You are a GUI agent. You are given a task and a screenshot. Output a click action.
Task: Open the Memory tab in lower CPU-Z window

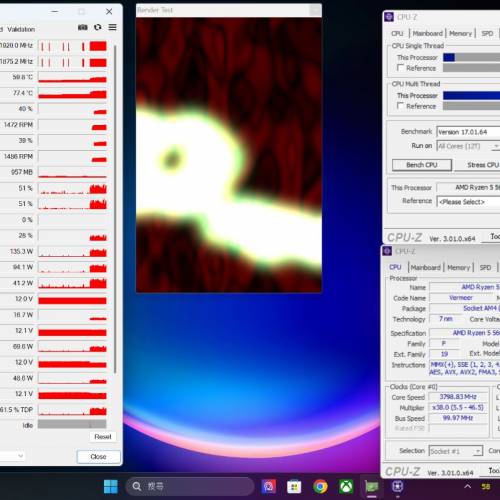[458, 267]
